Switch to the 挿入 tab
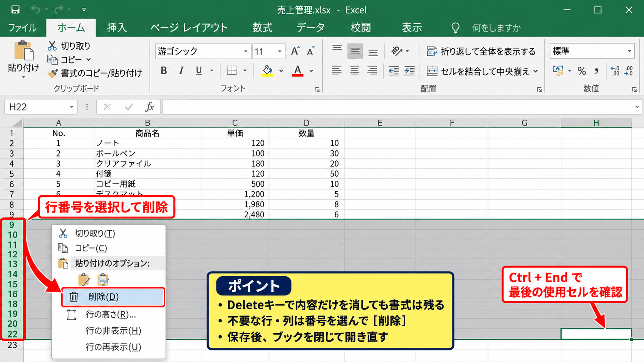This screenshot has width=644, height=362. [x=117, y=28]
